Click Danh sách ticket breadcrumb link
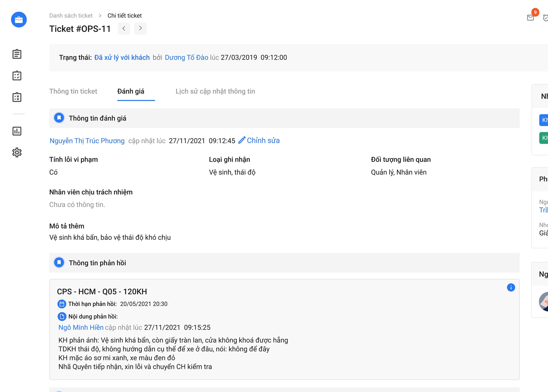The height and width of the screenshot is (392, 548). 71,16
